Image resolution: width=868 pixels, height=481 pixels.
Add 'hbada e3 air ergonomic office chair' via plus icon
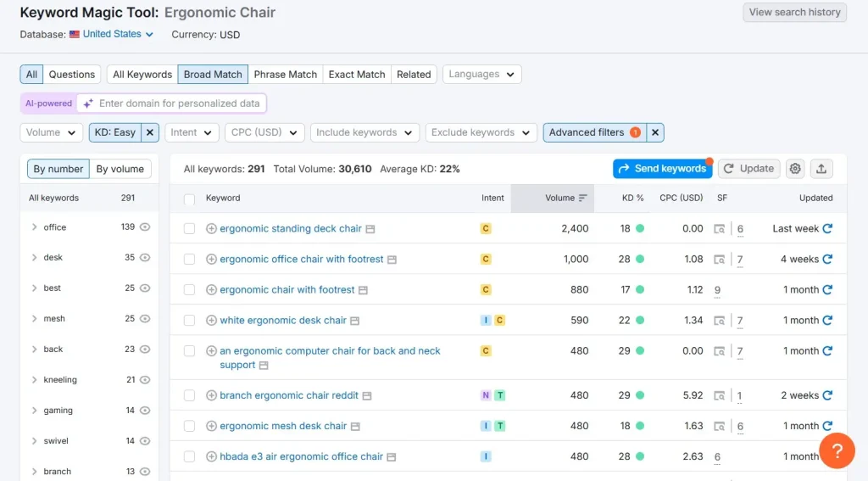coord(211,456)
